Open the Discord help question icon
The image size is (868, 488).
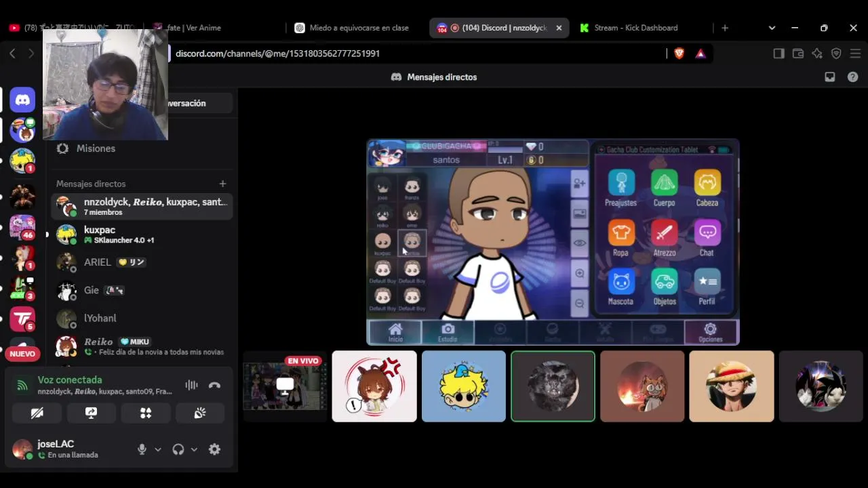coord(853,77)
